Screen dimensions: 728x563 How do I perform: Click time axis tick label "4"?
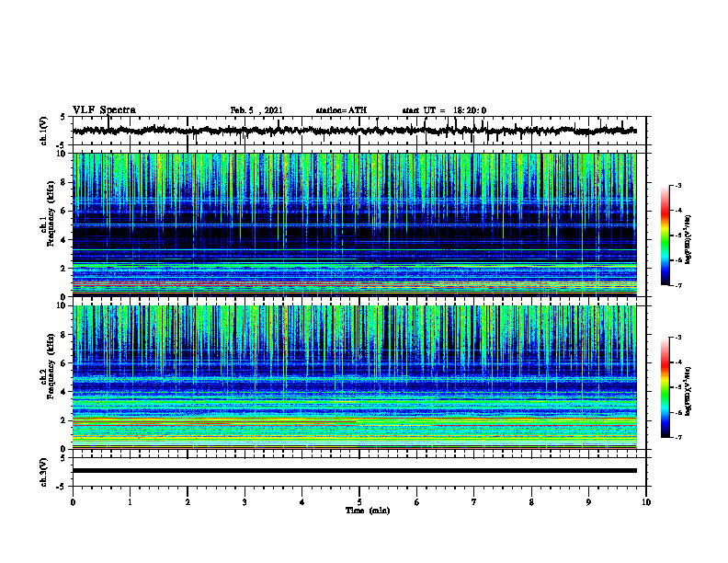coord(302,502)
